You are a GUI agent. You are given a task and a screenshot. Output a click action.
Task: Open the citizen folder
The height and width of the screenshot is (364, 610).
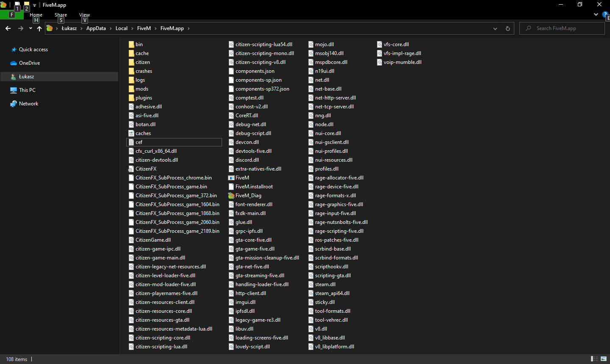[x=139, y=62]
